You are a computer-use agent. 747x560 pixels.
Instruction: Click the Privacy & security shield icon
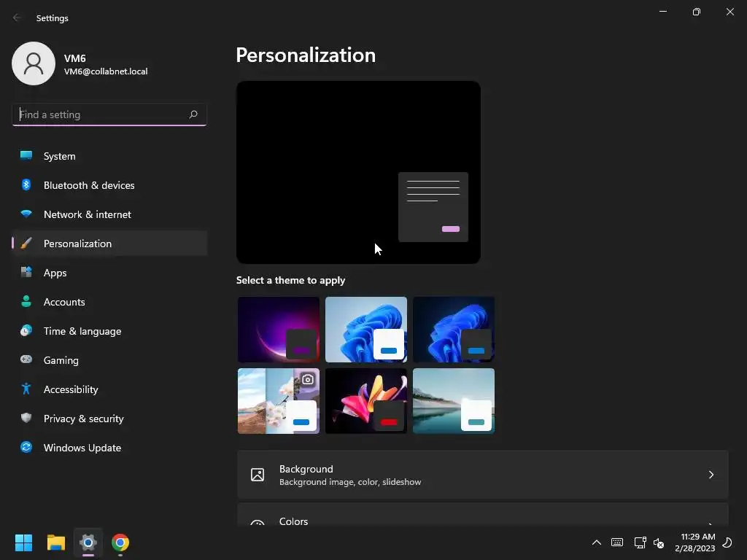coord(26,418)
